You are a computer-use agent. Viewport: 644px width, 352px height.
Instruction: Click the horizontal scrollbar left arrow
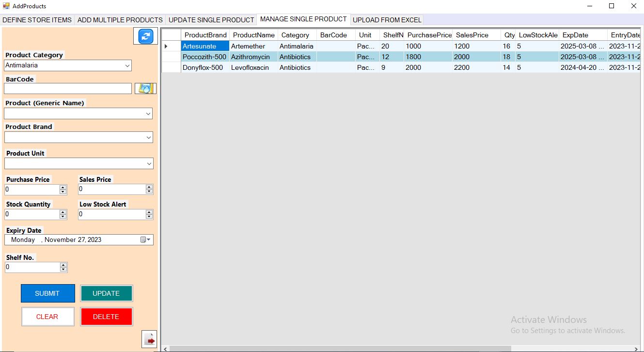coord(166,349)
